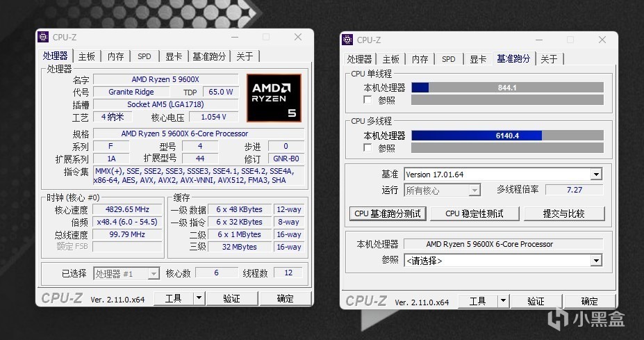The image size is (644, 340).
Task: Select 基准跑分 tab in right window
Action: click(x=513, y=58)
